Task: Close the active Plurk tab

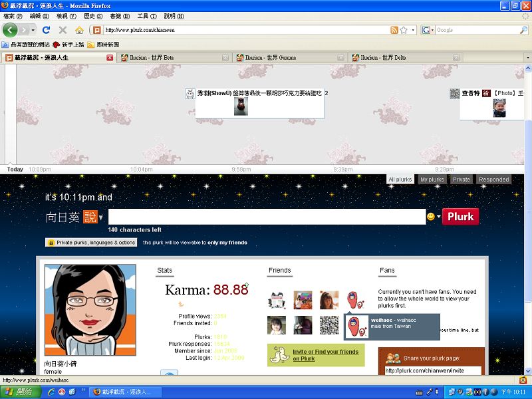Action: (110, 58)
